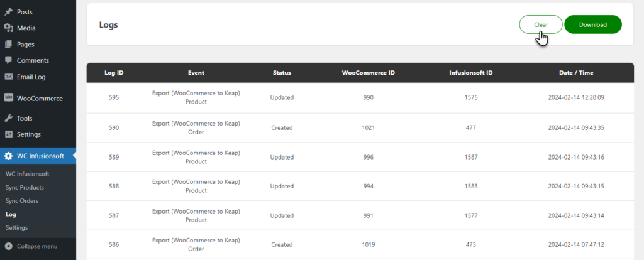Screen dimensions: 644x260
Task: Click the WooCommerce logo icon
Action: click(x=8, y=98)
